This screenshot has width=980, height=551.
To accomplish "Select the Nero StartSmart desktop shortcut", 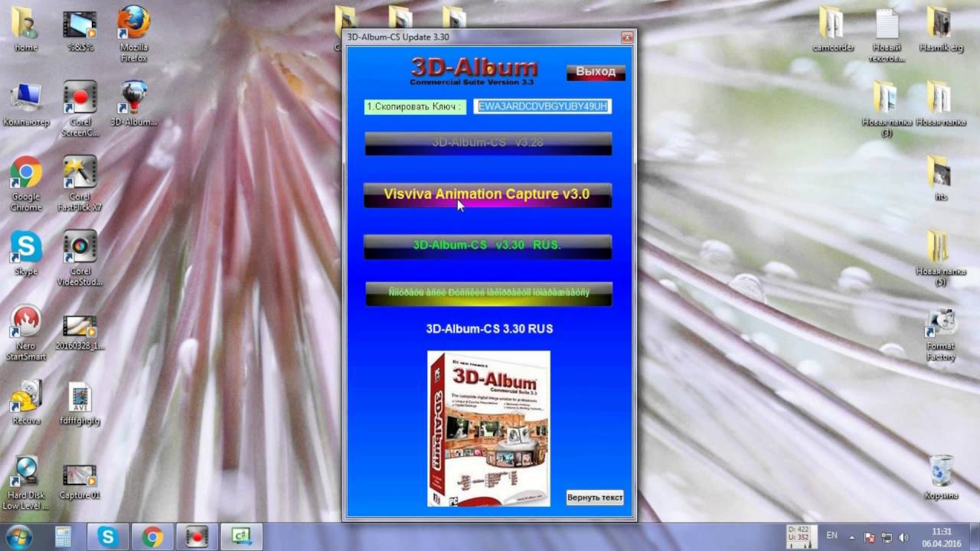I will pos(26,333).
